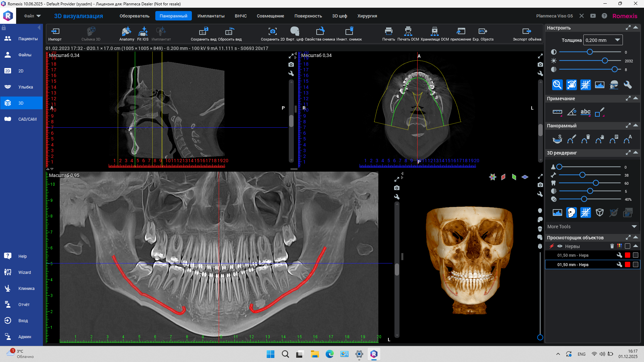The height and width of the screenshot is (362, 644).
Task: Check the checkbox of first nerve item
Action: point(635,255)
